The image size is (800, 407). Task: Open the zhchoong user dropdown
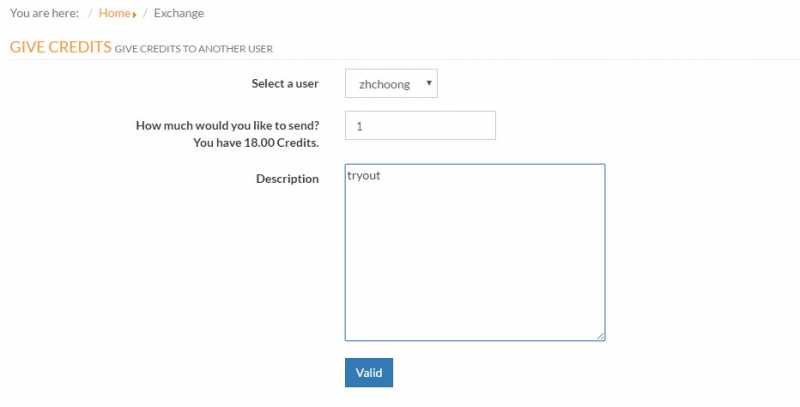pyautogui.click(x=391, y=84)
